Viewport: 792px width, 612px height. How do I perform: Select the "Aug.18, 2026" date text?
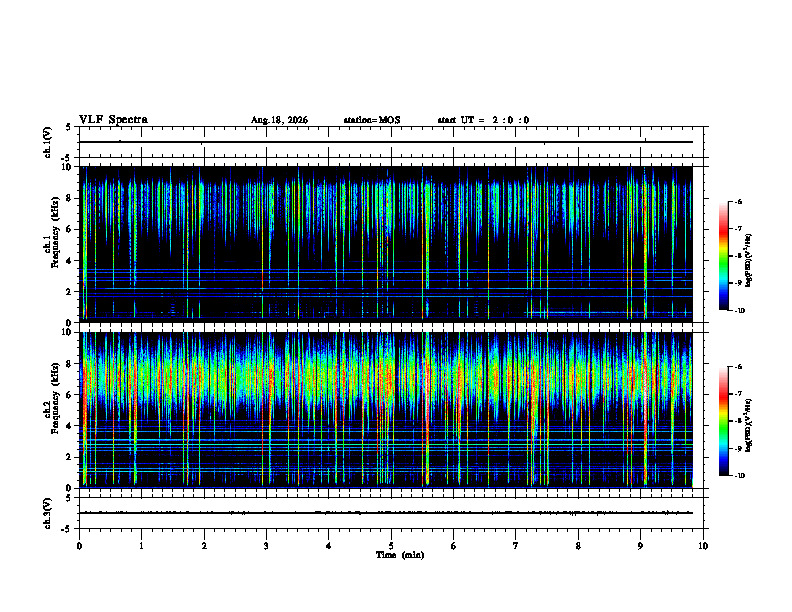click(279, 120)
